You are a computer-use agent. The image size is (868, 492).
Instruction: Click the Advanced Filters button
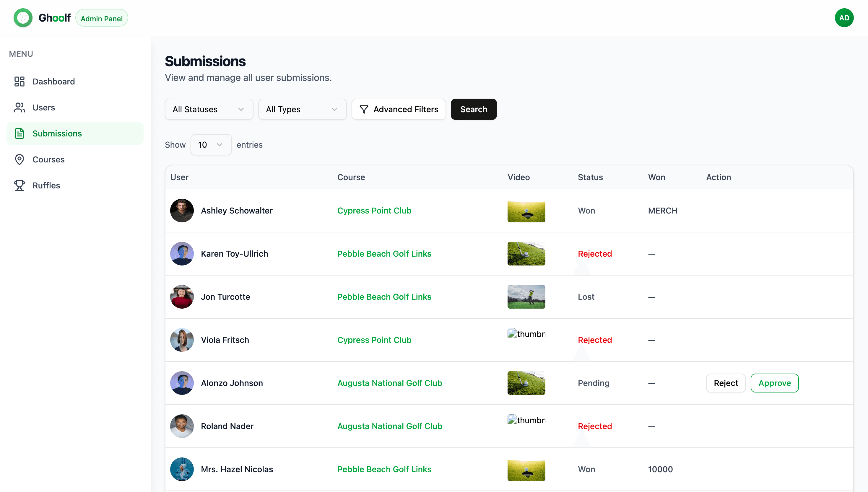click(x=399, y=110)
